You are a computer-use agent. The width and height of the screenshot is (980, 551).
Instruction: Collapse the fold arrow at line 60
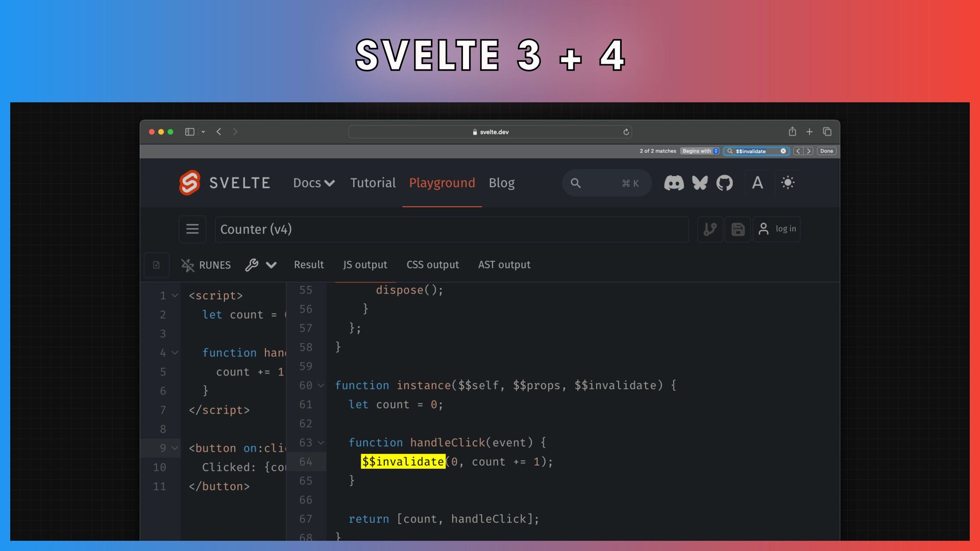click(x=321, y=386)
